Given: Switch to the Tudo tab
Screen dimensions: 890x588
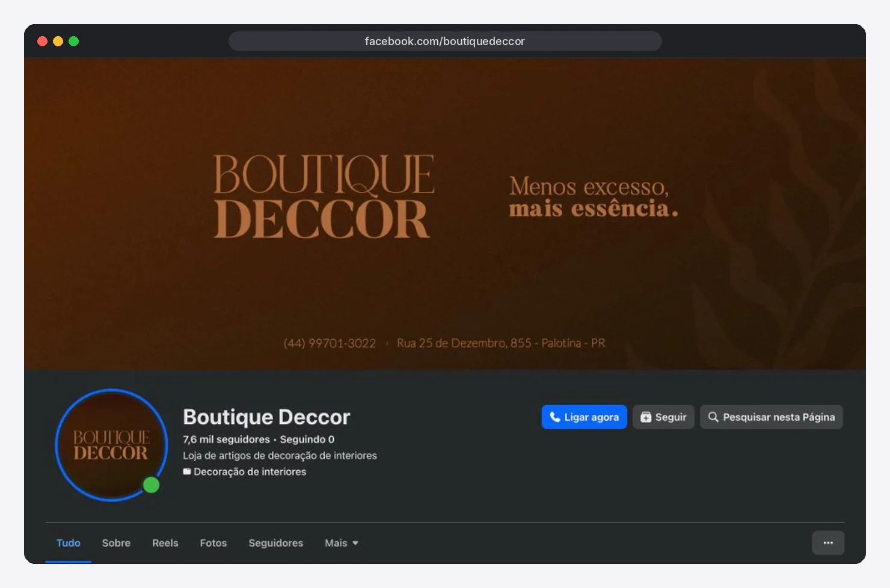Looking at the screenshot, I should click(69, 543).
